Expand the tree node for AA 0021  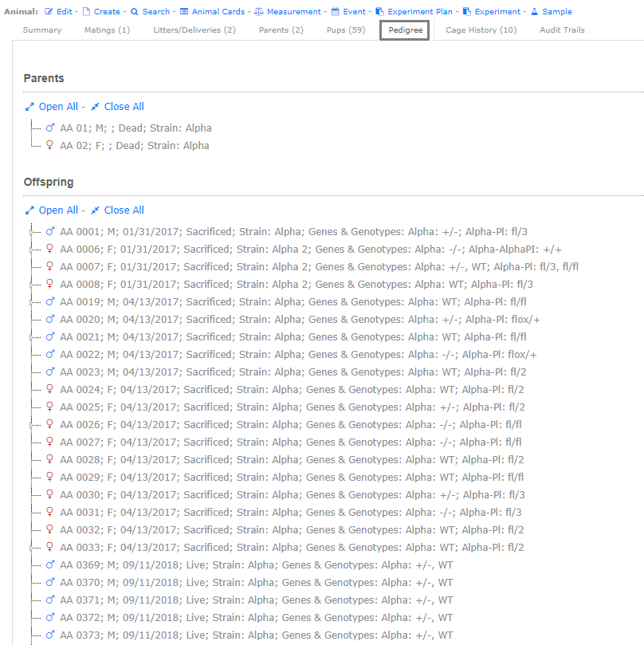coord(31,337)
